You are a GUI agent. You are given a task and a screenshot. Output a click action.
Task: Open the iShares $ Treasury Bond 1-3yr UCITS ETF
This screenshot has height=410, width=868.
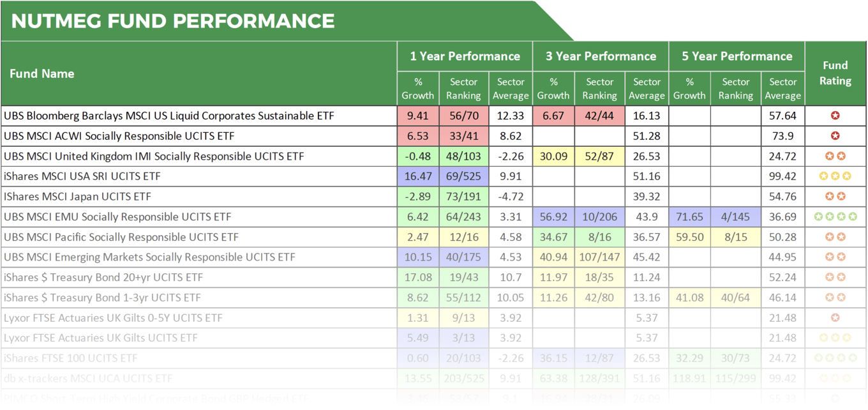pos(102,298)
